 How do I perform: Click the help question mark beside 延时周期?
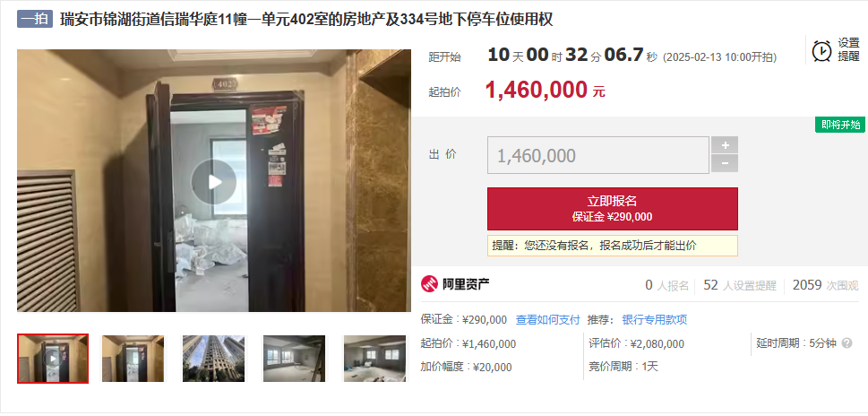[x=847, y=343]
